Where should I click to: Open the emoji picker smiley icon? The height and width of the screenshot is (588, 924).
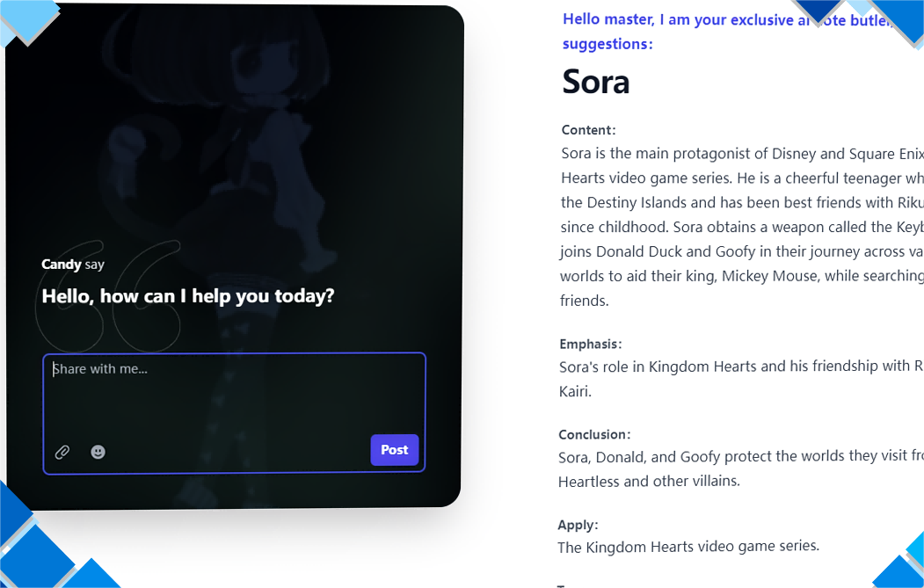click(x=98, y=452)
